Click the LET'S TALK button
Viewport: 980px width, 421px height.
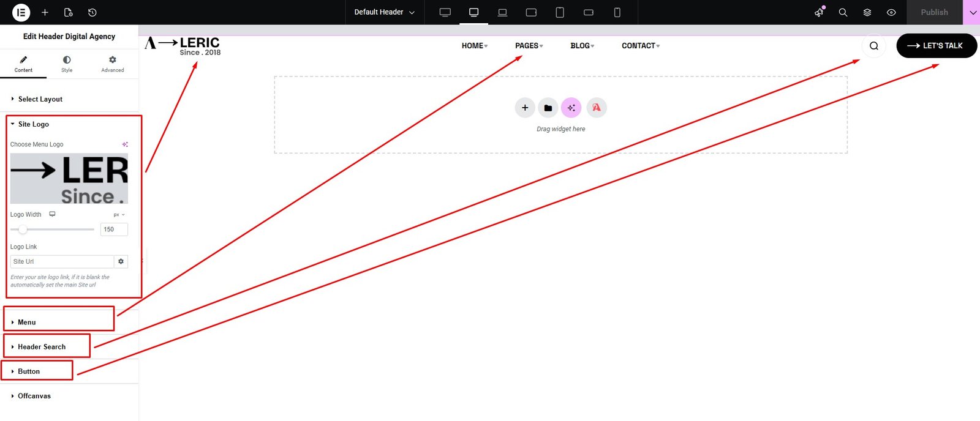coord(936,46)
